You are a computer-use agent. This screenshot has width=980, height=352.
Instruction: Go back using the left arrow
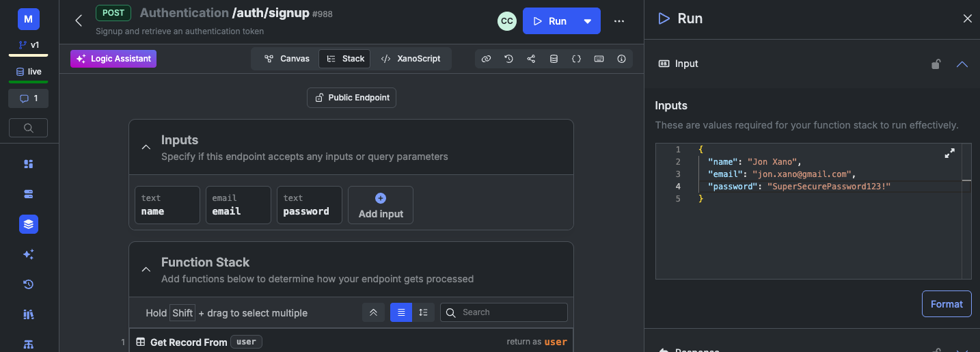[79, 21]
